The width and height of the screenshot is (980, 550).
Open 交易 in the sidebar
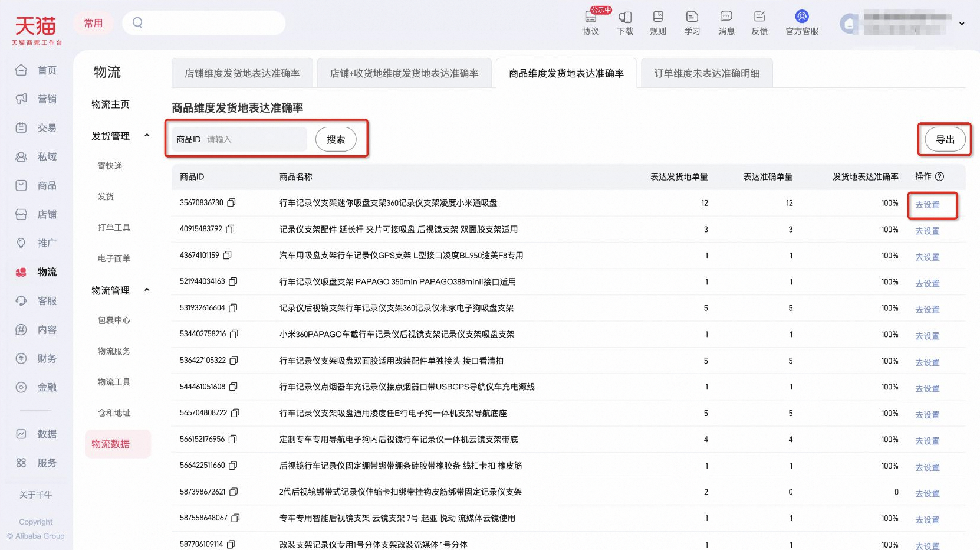tap(37, 128)
